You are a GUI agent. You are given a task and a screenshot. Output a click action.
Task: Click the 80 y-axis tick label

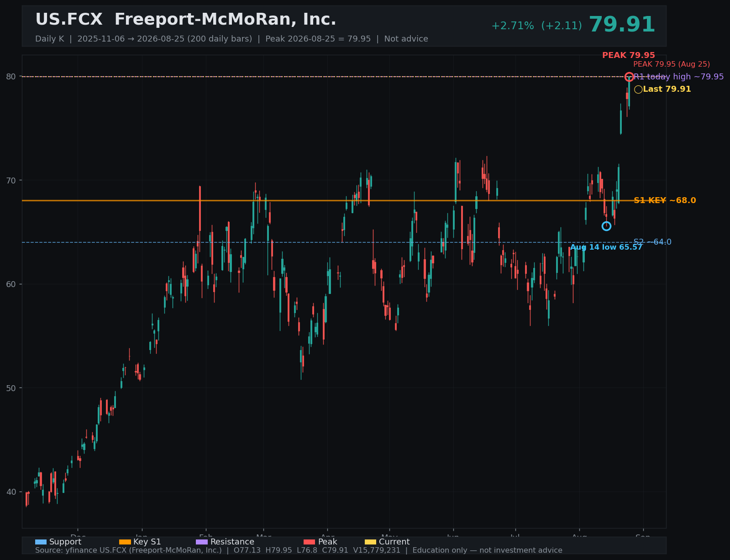[11, 77]
